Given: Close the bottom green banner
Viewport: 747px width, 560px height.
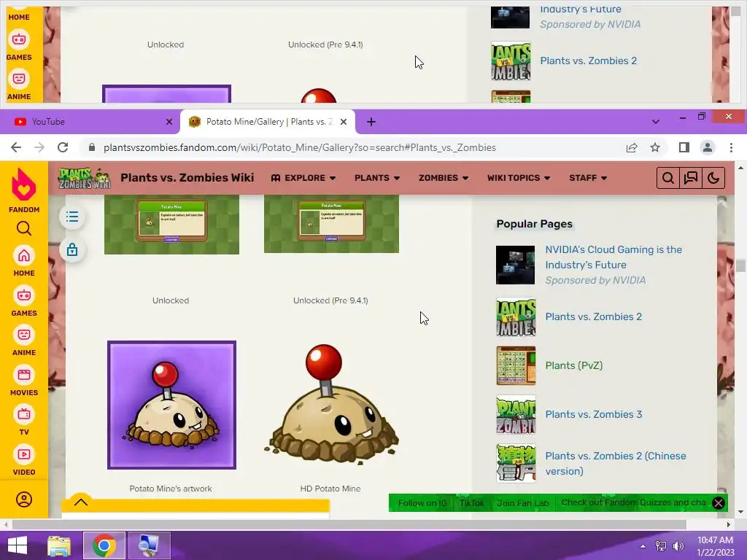Looking at the screenshot, I should pos(719,503).
